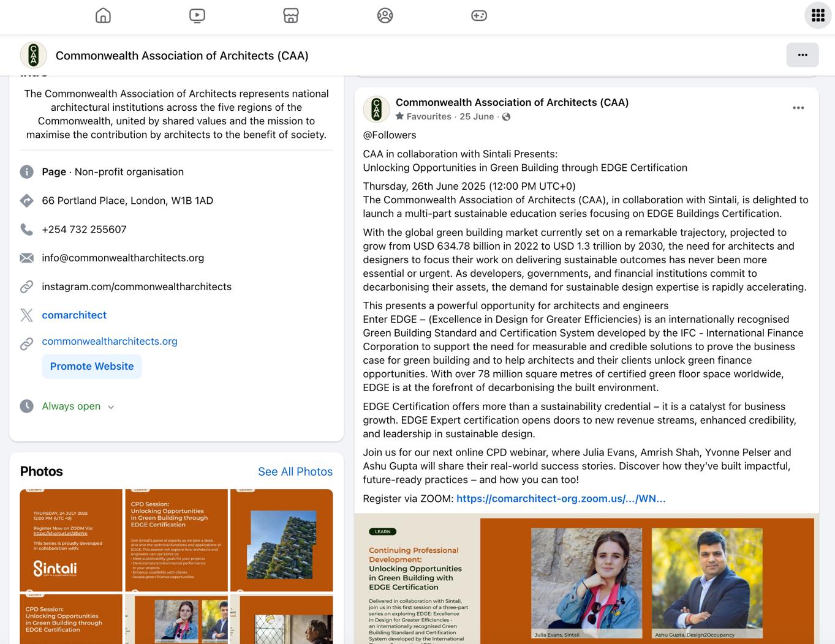Click the post author's CAA avatar
Viewport: 835px width, 644px height.
377,109
